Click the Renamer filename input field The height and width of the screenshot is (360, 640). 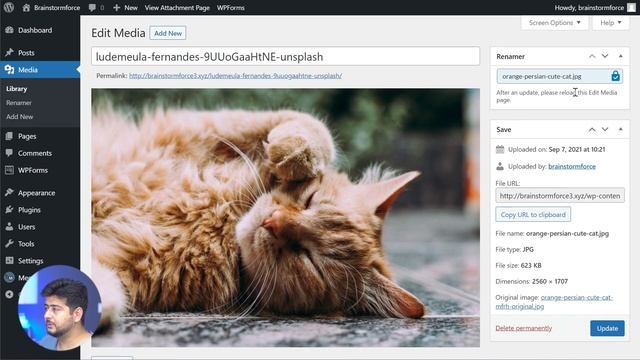click(x=560, y=76)
